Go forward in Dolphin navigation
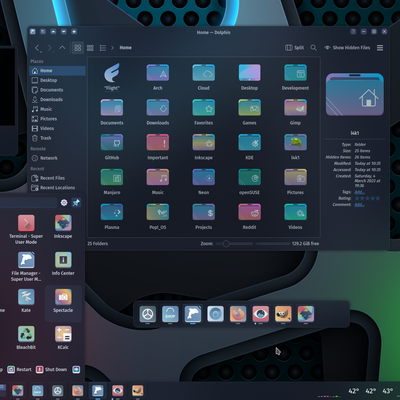This screenshot has height=400, width=400. [50, 48]
